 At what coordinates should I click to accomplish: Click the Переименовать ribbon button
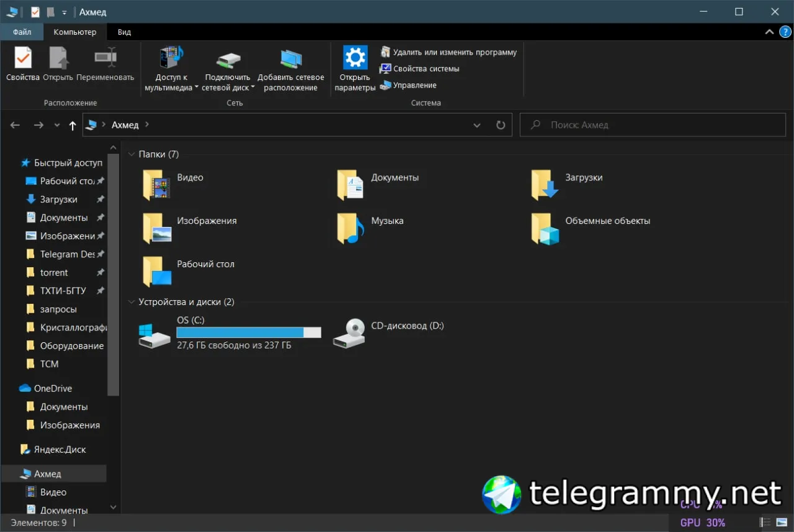[105, 64]
